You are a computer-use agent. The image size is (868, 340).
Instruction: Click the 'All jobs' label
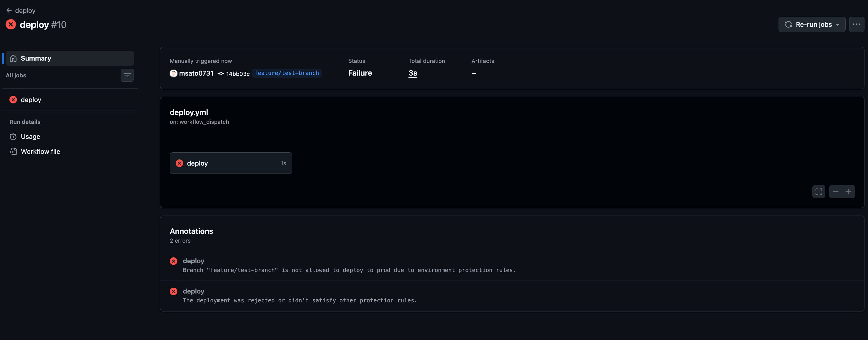point(16,75)
